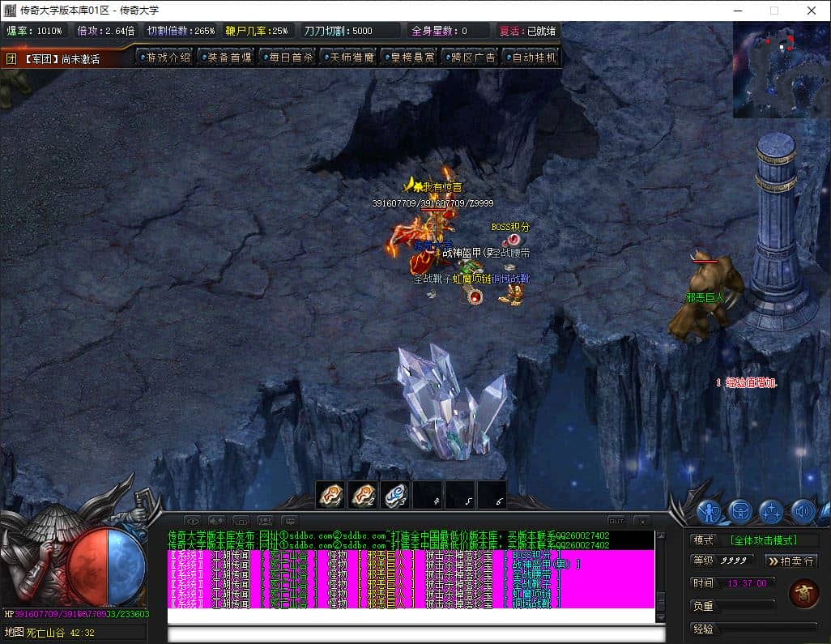Click the third chat channel icon
The image size is (831, 644).
(241, 521)
